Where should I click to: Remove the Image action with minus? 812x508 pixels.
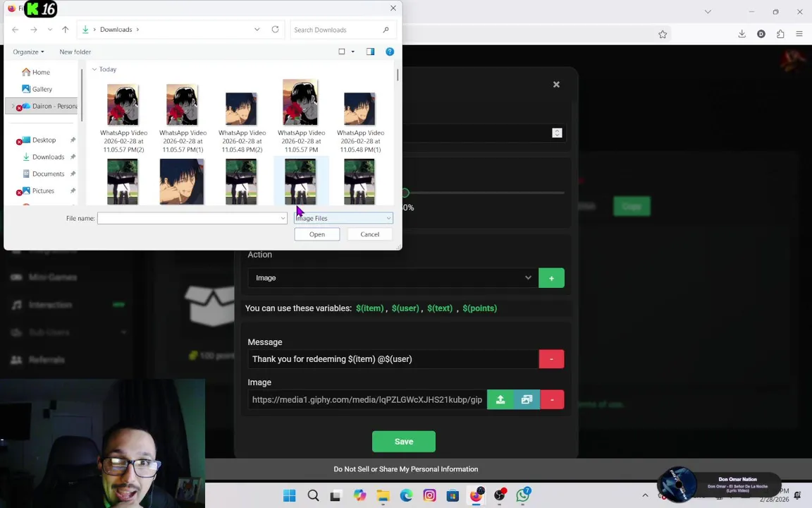point(552,399)
